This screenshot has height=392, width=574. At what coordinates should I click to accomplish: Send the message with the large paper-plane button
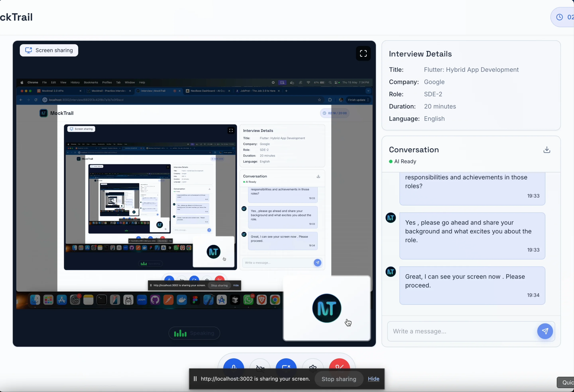pos(545,331)
